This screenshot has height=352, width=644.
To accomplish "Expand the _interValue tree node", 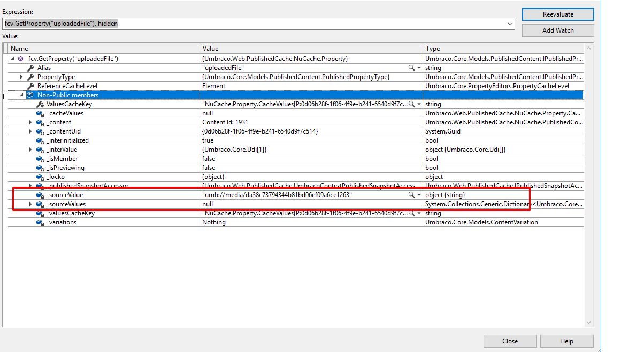I will click(30, 150).
